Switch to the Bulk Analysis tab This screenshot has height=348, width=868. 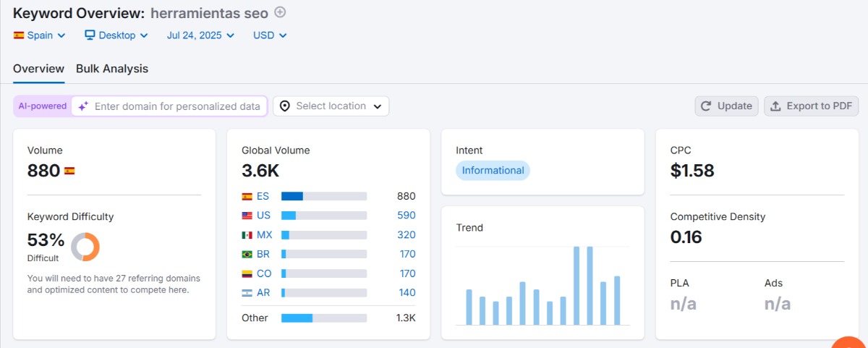(112, 69)
